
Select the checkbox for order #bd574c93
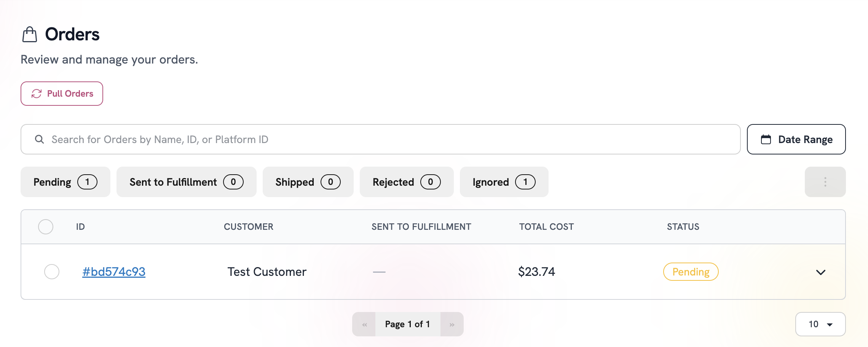point(52,272)
